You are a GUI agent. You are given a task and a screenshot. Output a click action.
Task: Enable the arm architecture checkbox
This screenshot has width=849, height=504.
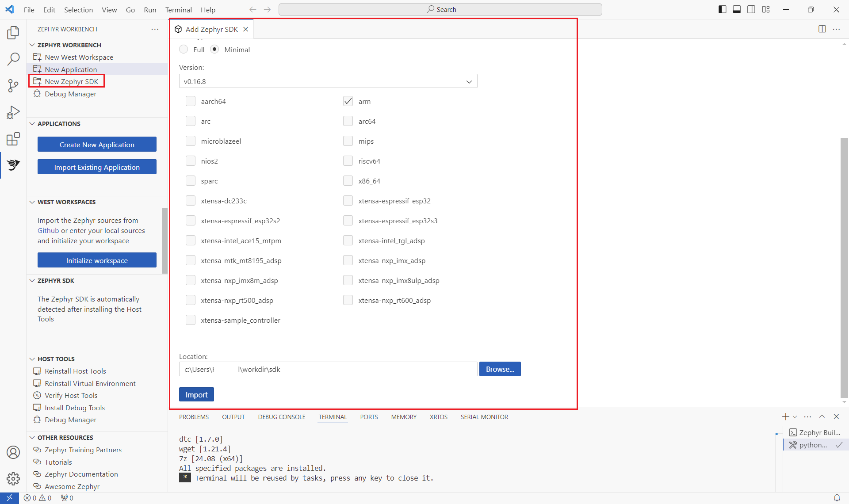(348, 101)
